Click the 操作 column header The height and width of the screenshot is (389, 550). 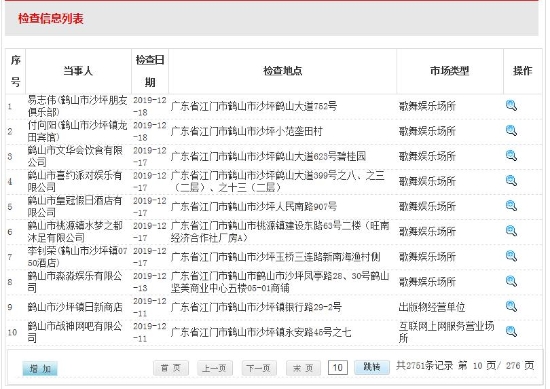coord(522,71)
